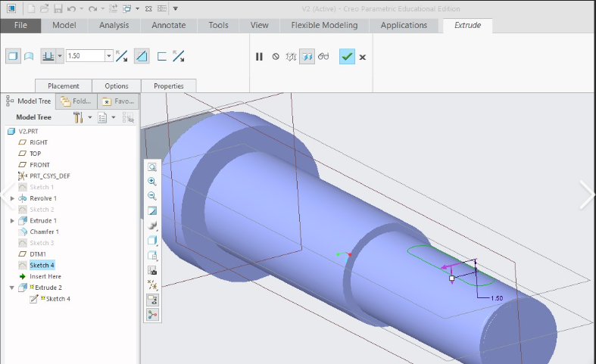Accept the feature with the green checkmark
This screenshot has height=364, width=596.
coord(347,57)
